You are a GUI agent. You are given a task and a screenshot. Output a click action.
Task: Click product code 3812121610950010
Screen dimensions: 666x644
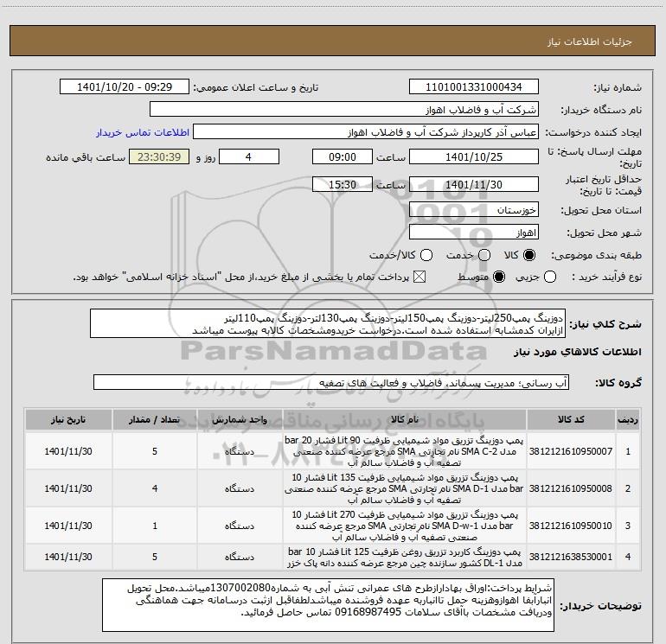[571, 526]
